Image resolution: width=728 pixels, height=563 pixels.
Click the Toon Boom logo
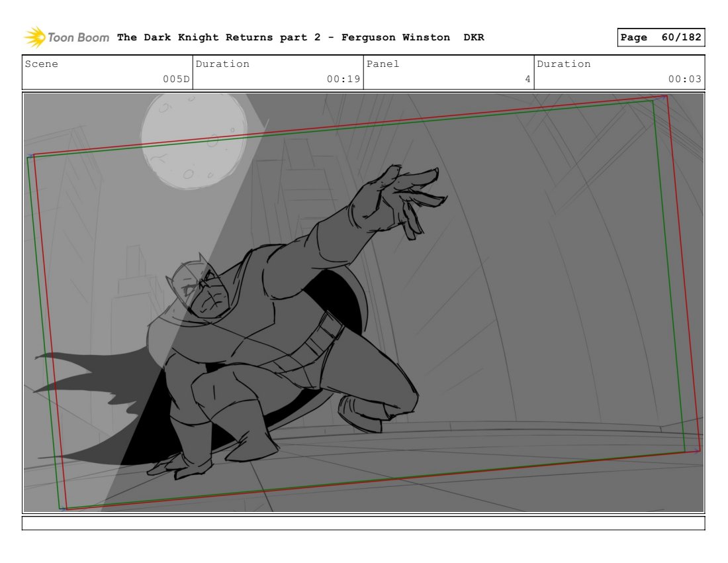pos(67,37)
